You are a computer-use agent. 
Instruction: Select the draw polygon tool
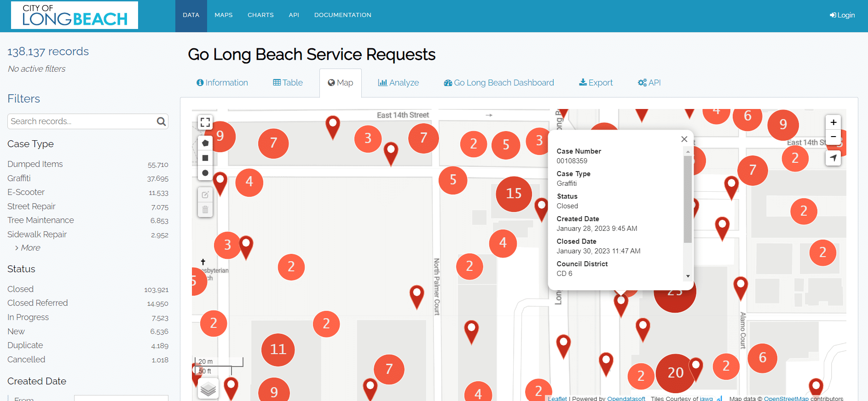(205, 143)
